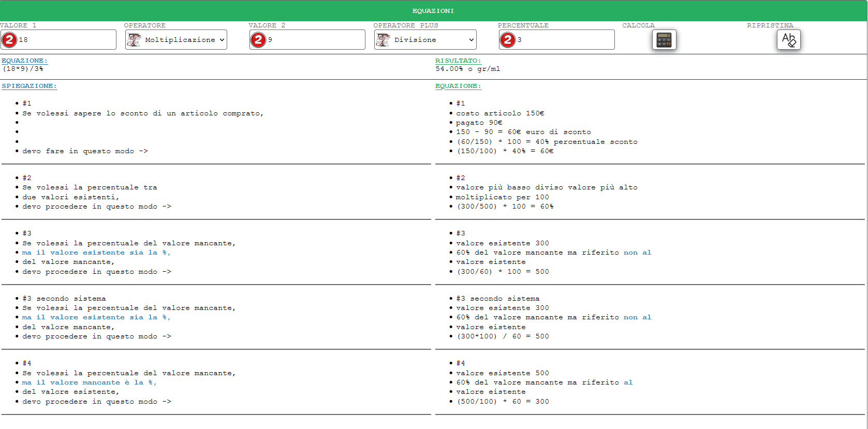Screen dimensions: 868x429
Task: Click 'costo articolo 150€' line
Action: pyautogui.click(x=500, y=113)
